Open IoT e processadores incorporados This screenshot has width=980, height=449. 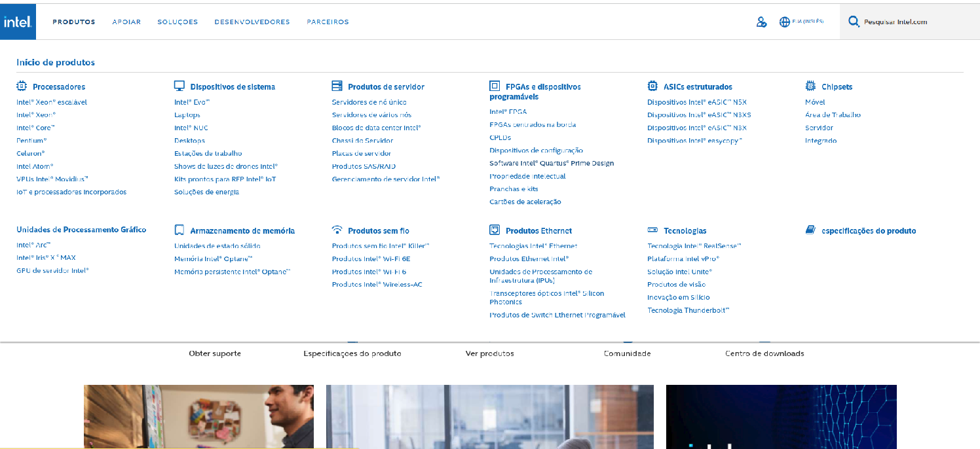[71, 192]
